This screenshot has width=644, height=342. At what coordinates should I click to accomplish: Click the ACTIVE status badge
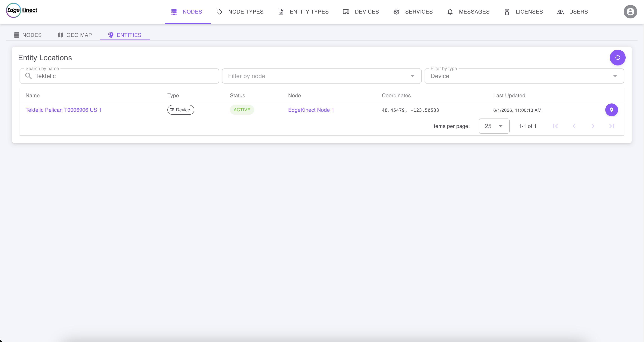coord(242,110)
